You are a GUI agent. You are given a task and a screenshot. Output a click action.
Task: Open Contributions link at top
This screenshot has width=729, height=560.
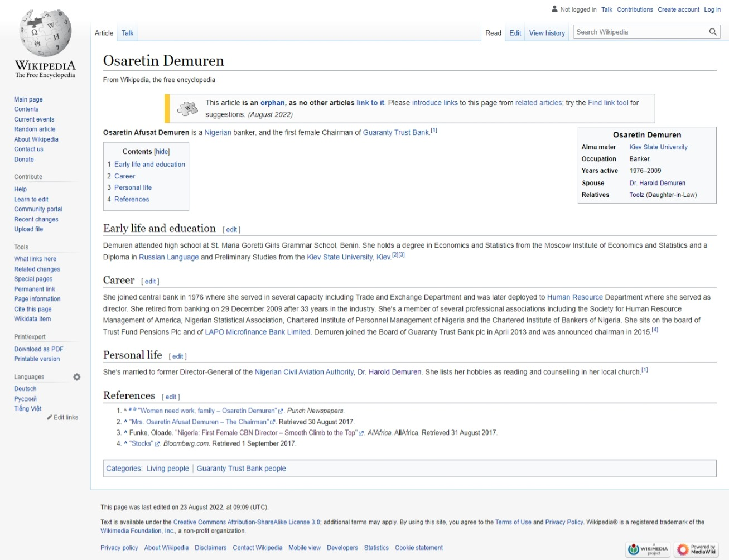click(x=635, y=9)
